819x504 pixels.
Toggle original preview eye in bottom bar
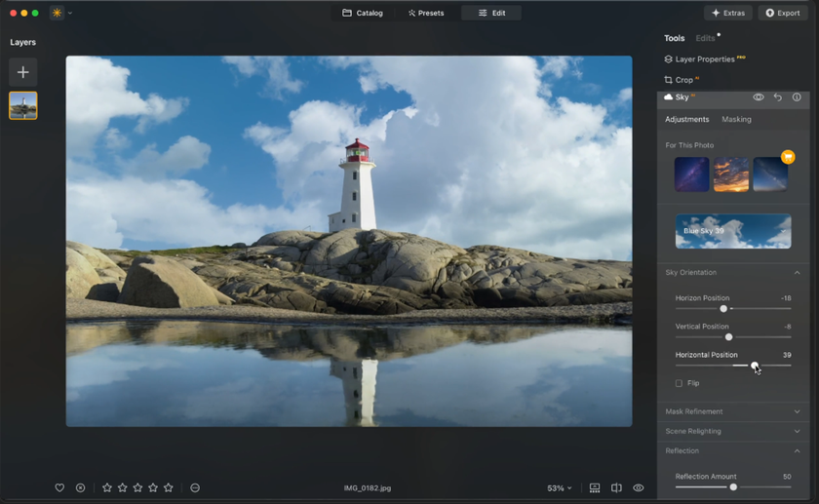click(639, 487)
